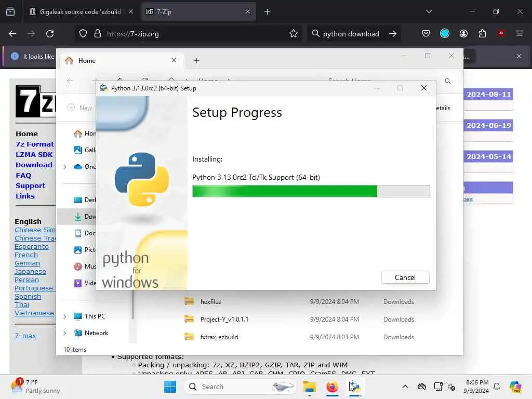Open the Documents sidebar shortcut
Screen dimensions: 532x399
[85, 233]
